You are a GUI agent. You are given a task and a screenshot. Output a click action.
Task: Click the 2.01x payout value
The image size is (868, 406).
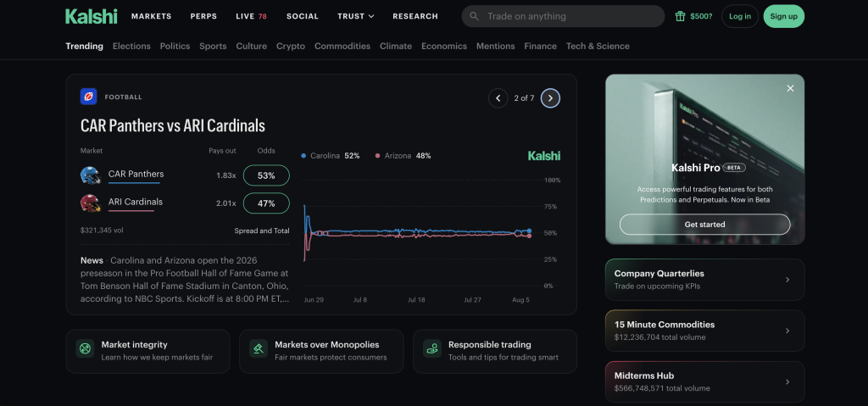pos(225,203)
